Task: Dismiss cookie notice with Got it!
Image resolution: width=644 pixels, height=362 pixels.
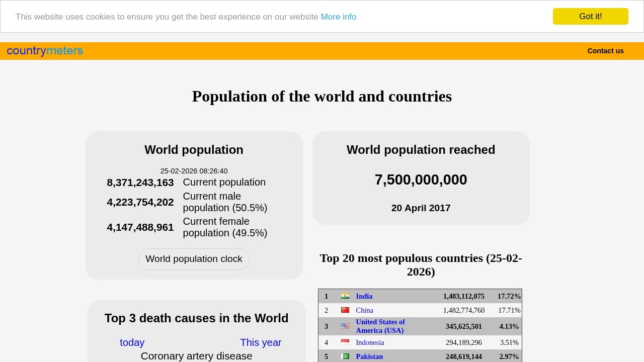Action: [590, 16]
